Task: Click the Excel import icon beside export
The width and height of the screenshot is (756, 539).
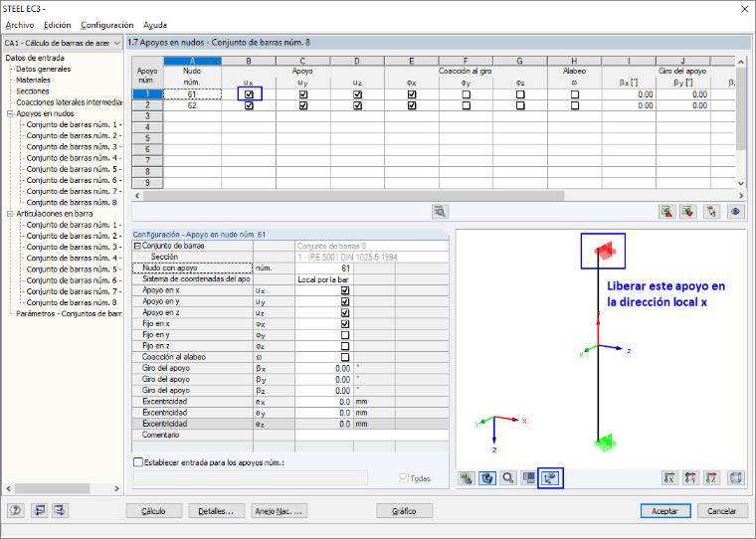Action: point(688,211)
